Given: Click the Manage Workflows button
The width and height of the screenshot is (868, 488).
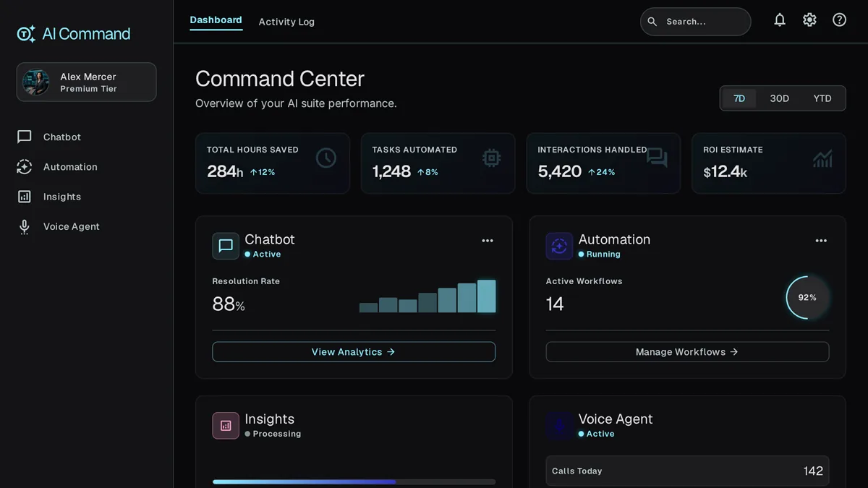Looking at the screenshot, I should coord(687,352).
